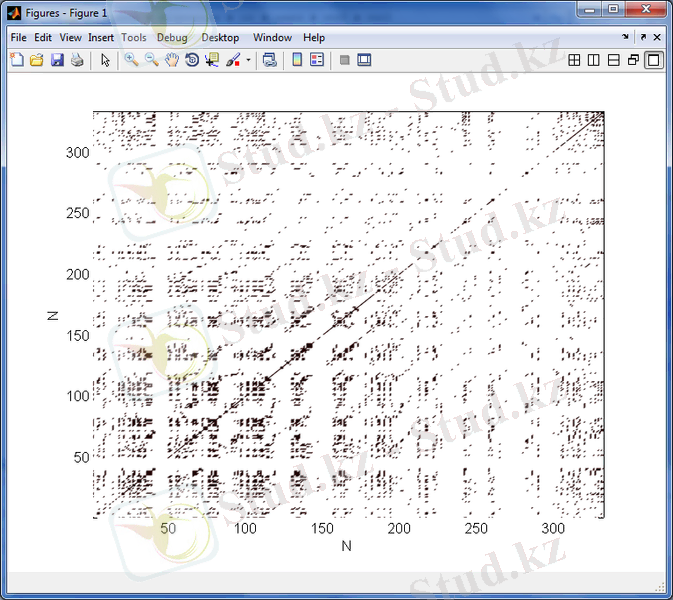Show plot tools and dock figure
This screenshot has width=673, height=600.
click(x=364, y=60)
